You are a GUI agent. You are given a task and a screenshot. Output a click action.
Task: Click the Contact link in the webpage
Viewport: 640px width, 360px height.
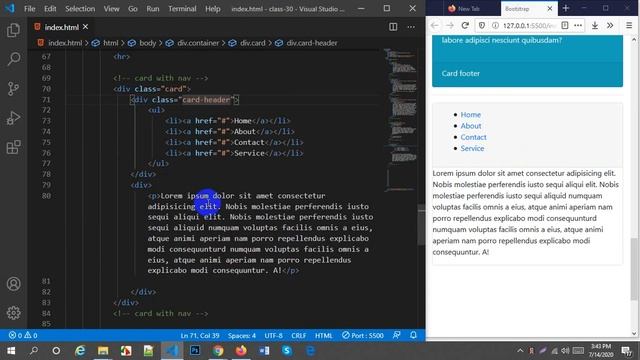pyautogui.click(x=473, y=137)
